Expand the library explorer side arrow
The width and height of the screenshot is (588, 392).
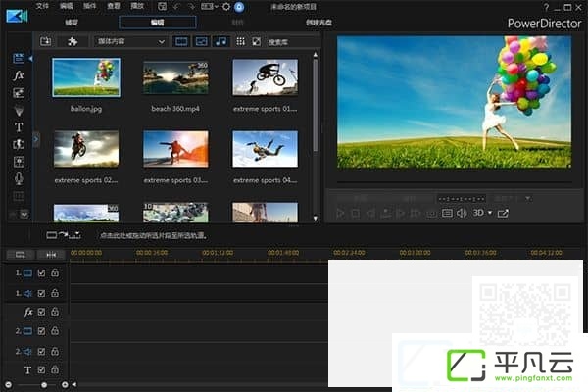pyautogui.click(x=36, y=139)
